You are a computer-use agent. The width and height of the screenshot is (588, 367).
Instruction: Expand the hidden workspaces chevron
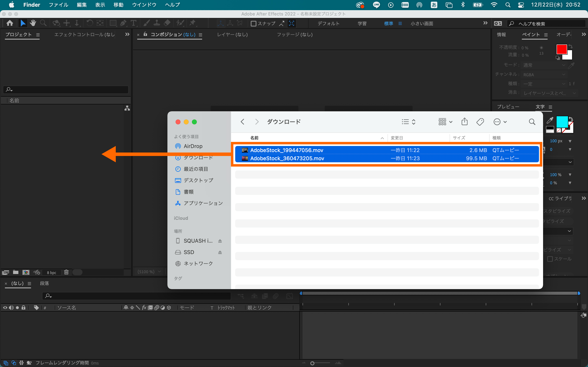pos(485,23)
